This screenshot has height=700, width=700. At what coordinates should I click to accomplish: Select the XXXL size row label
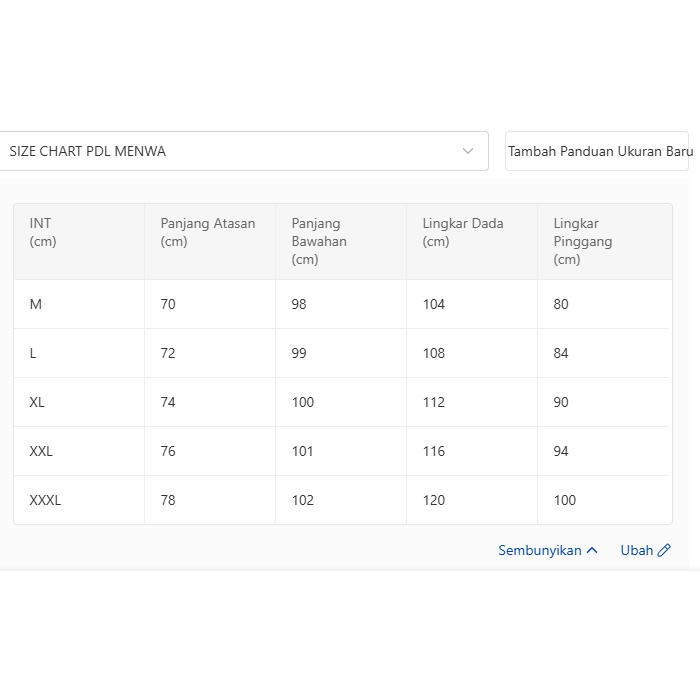tap(45, 500)
